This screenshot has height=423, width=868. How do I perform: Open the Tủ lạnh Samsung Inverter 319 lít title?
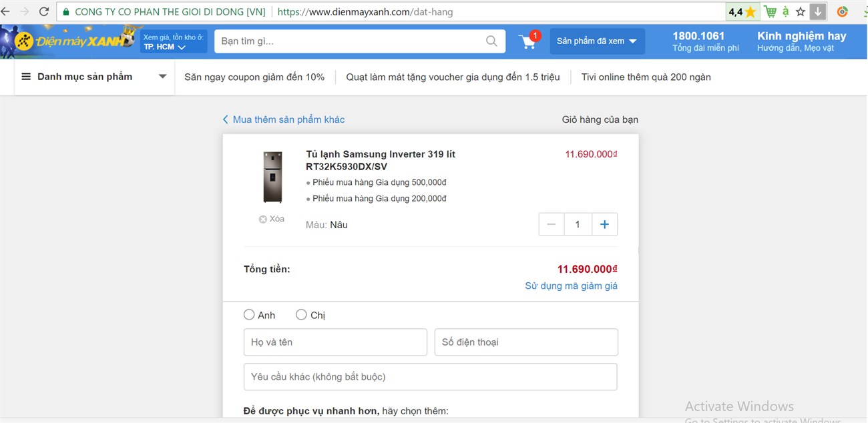tap(381, 160)
